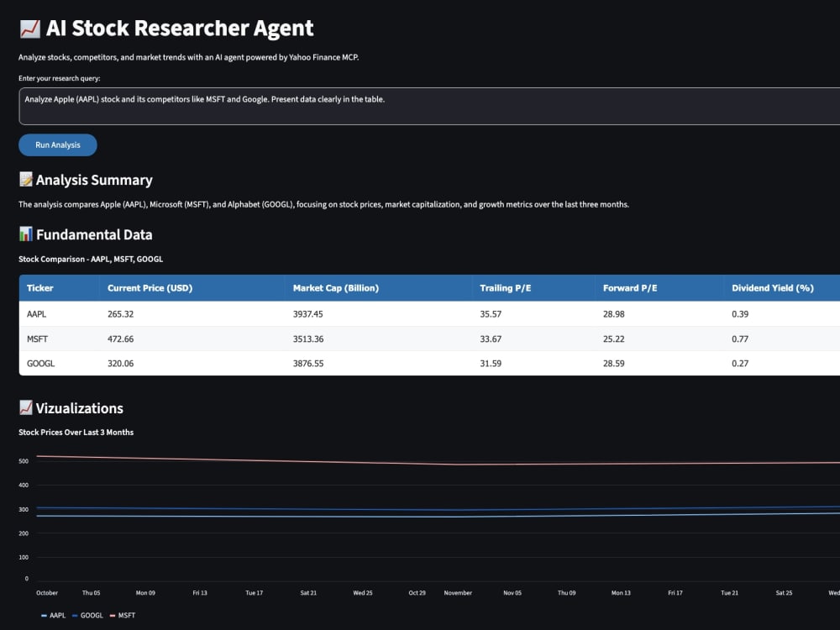
Task: Click AAPL price value 265.32
Action: point(120,314)
